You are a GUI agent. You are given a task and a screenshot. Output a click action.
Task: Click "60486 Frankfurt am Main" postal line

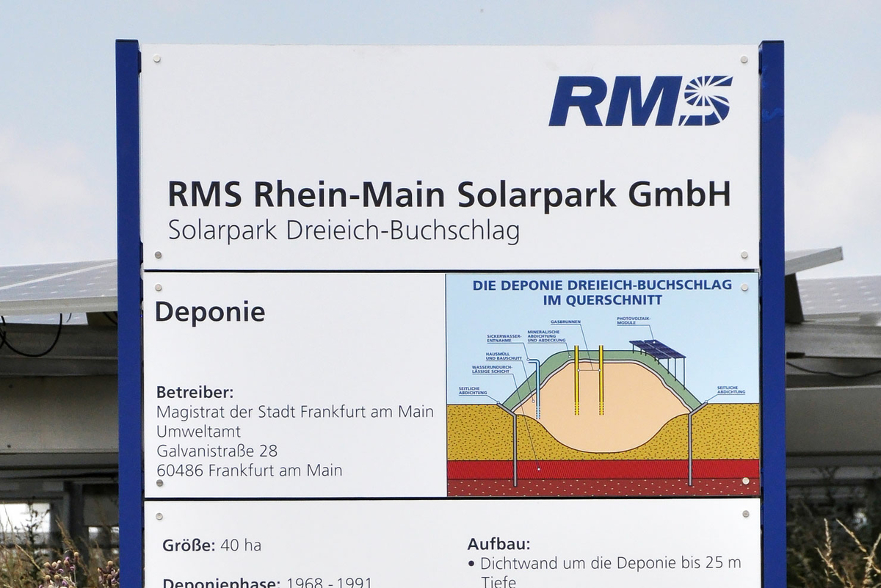pos(249,470)
